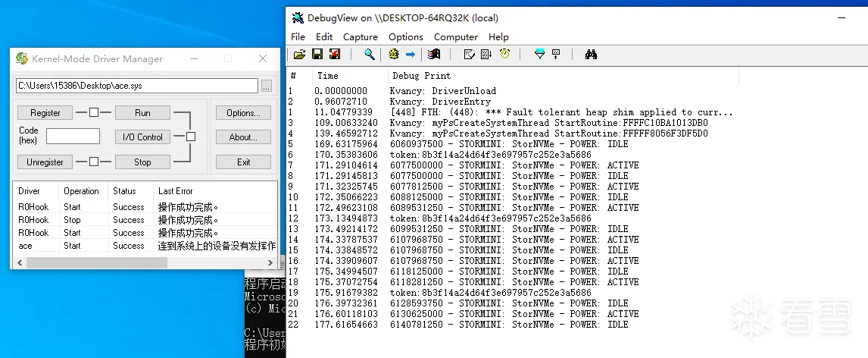Open the Computer menu
This screenshot has height=358, width=868.
[456, 36]
